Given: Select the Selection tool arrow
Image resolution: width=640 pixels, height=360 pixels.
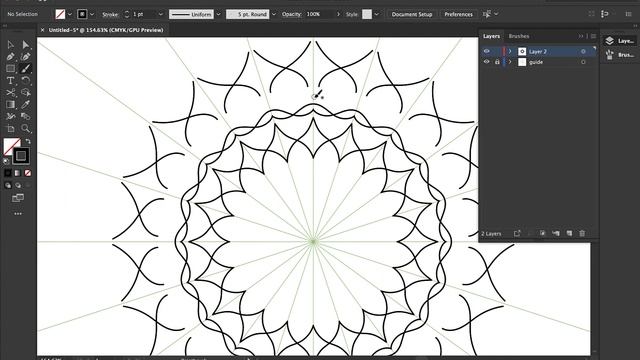Looking at the screenshot, I should [11, 44].
